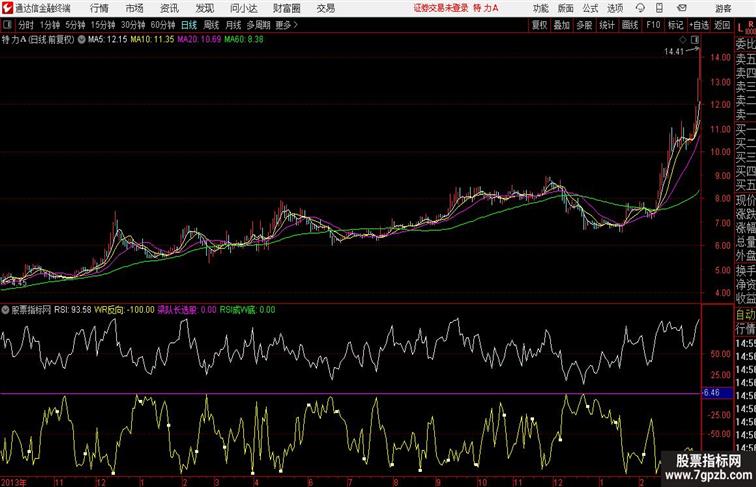Click the 自动 side panel label
Viewport: 756px width, 487px height.
[x=745, y=315]
